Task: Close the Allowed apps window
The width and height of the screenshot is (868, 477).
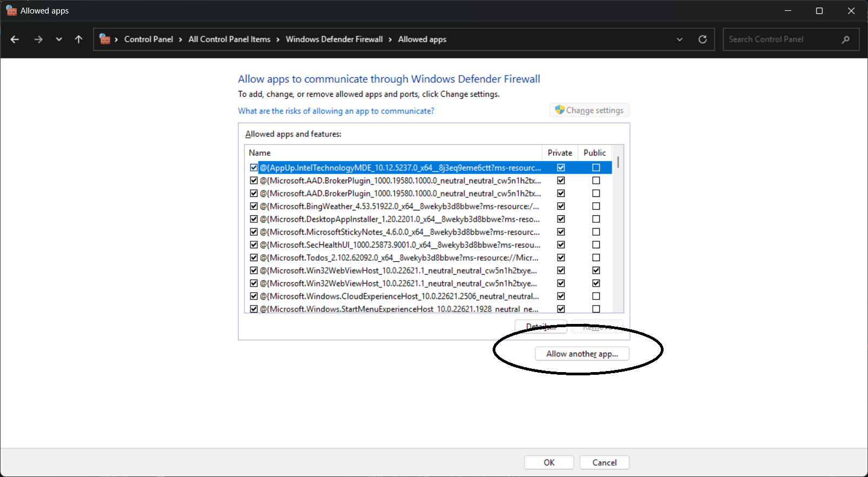Action: click(851, 11)
